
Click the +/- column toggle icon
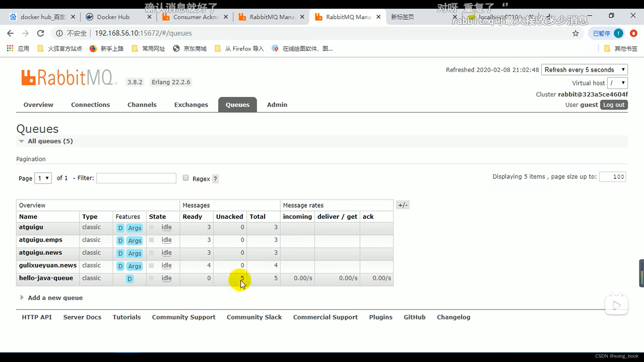(402, 205)
